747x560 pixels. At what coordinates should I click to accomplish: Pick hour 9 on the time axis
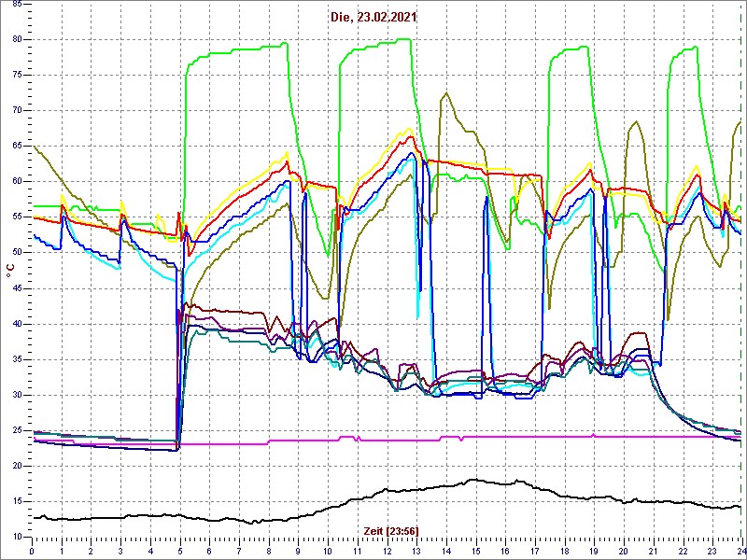pyautogui.click(x=298, y=551)
